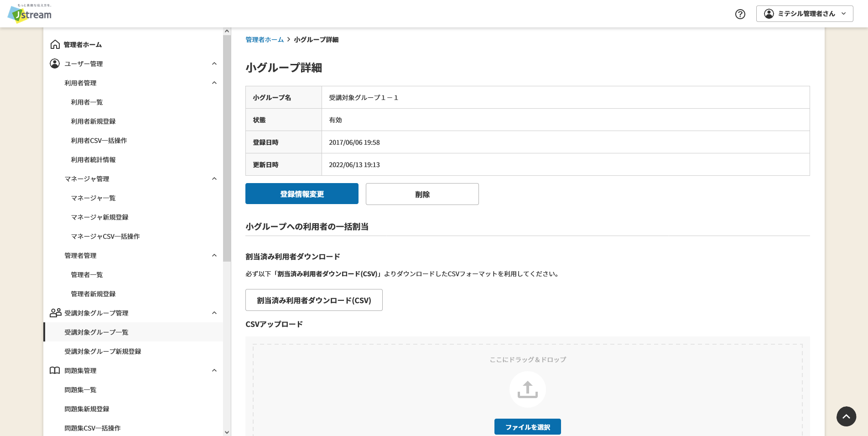This screenshot has height=436, width=868.
Task: Collapse the 問題集管理 section chevron
Action: click(214, 370)
